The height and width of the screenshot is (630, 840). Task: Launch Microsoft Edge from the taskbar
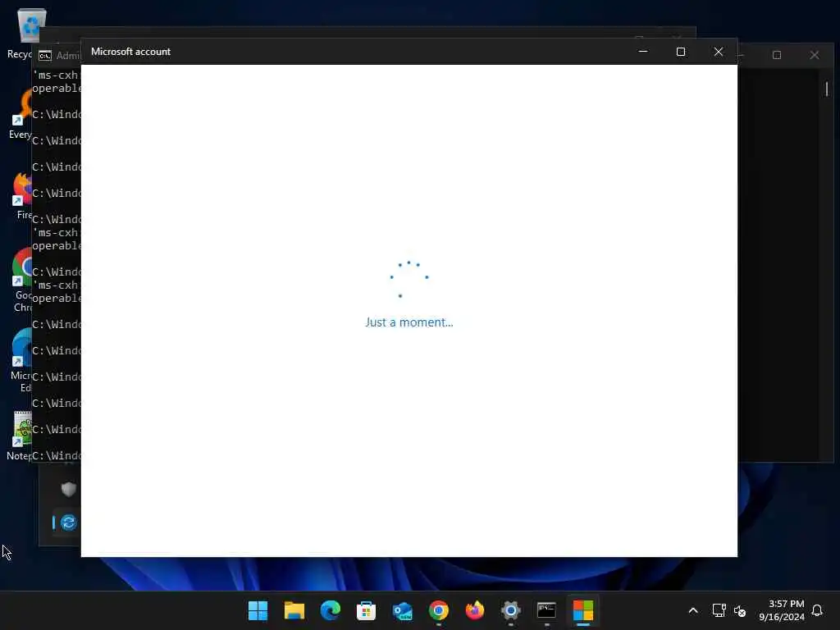click(330, 610)
